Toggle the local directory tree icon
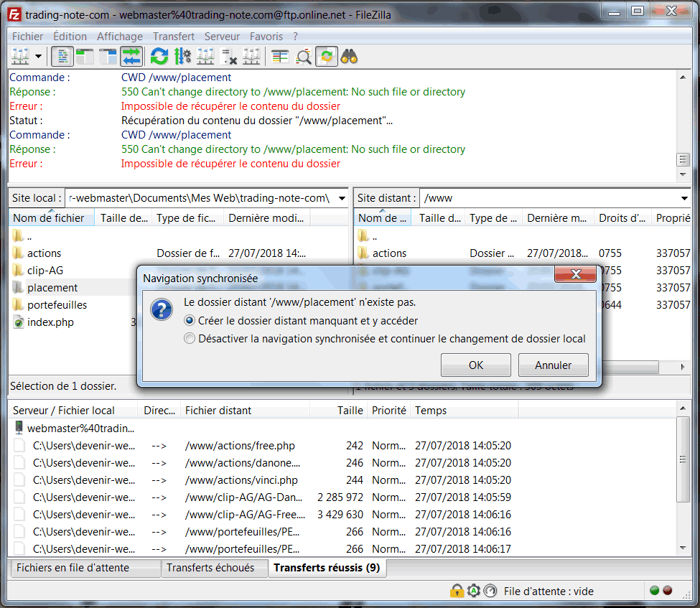 85,57
